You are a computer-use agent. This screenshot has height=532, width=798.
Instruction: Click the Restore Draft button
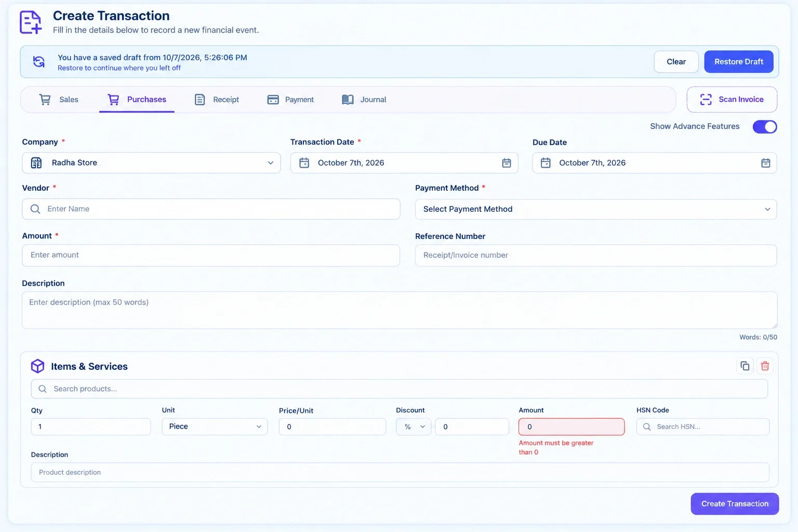pyautogui.click(x=739, y=62)
